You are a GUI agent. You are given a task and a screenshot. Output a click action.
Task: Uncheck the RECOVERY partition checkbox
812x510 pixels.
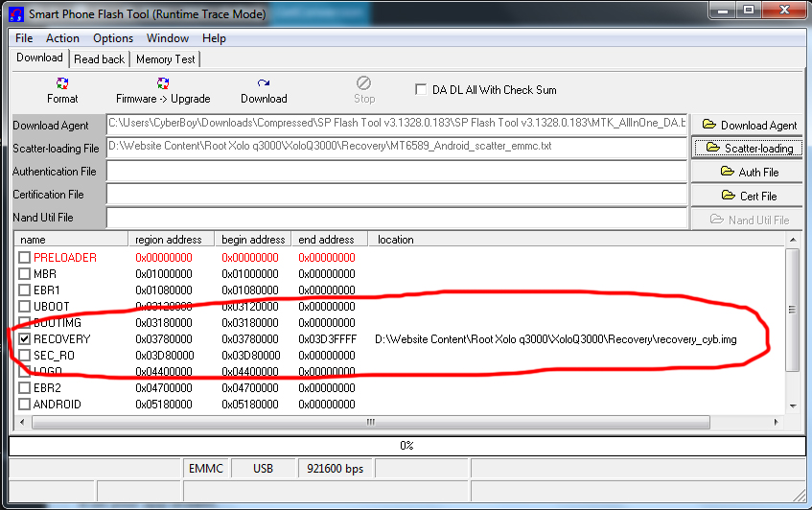coord(24,338)
